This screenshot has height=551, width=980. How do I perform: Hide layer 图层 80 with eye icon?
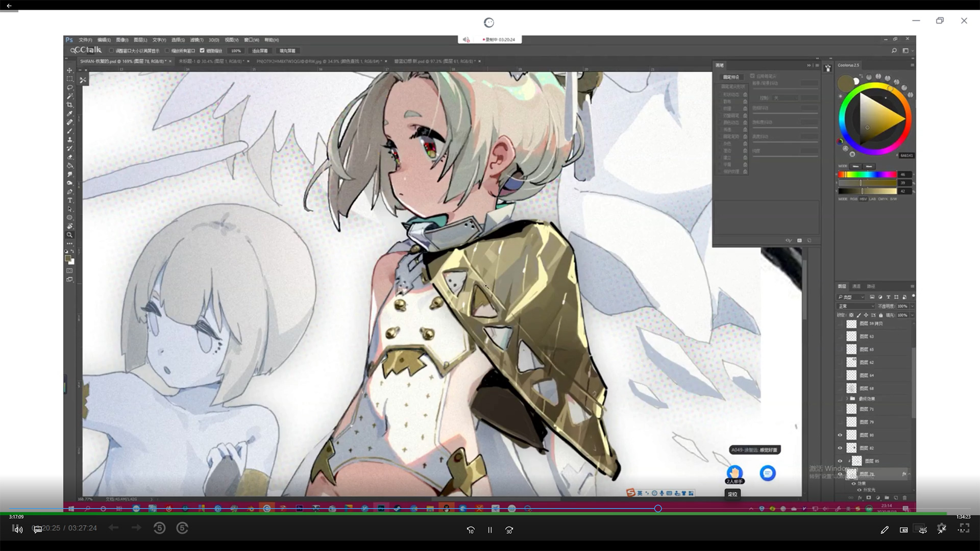840,435
